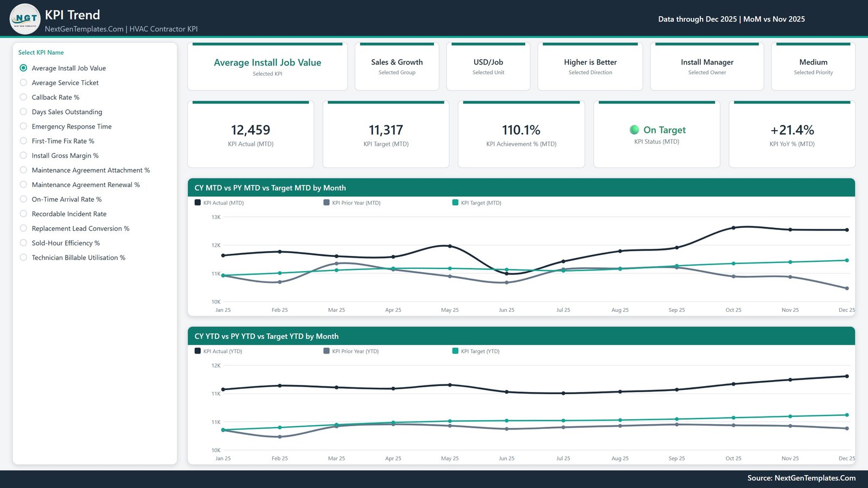The image size is (868, 488).
Task: Click the NGT logo in the header
Action: [x=25, y=19]
